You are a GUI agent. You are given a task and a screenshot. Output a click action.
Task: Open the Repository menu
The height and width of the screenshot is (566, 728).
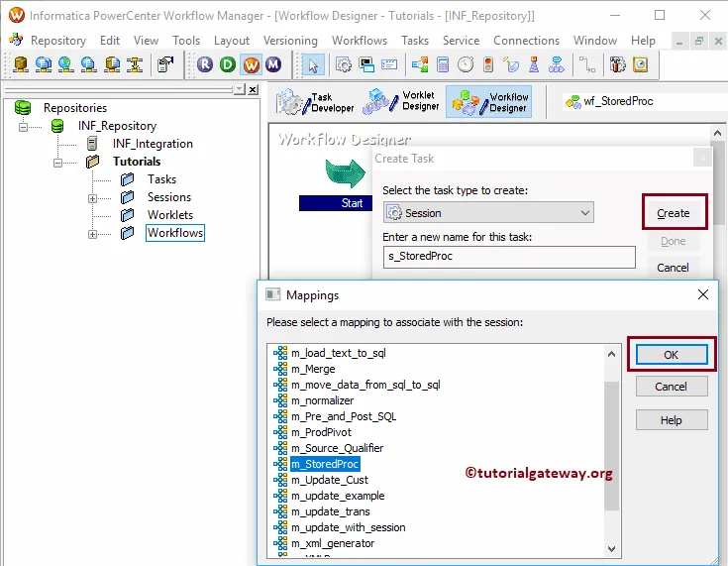point(58,41)
